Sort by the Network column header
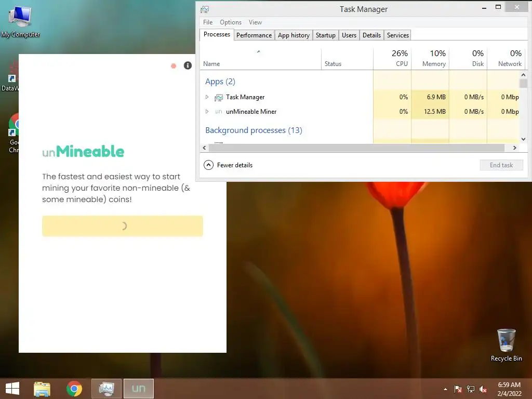 pos(506,59)
